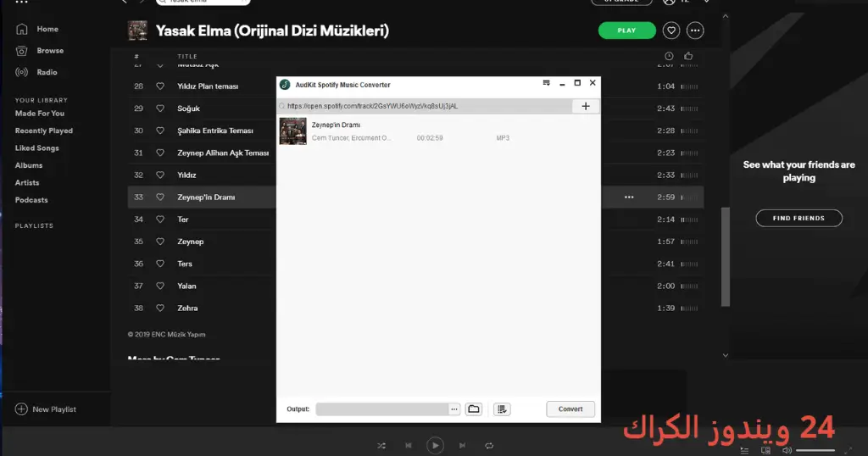Click the green PLAY button for the album
The image size is (868, 456).
point(626,31)
